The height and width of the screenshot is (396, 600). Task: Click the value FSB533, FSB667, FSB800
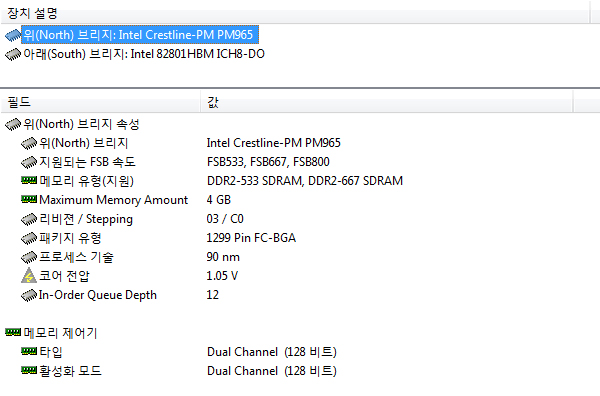(x=268, y=162)
